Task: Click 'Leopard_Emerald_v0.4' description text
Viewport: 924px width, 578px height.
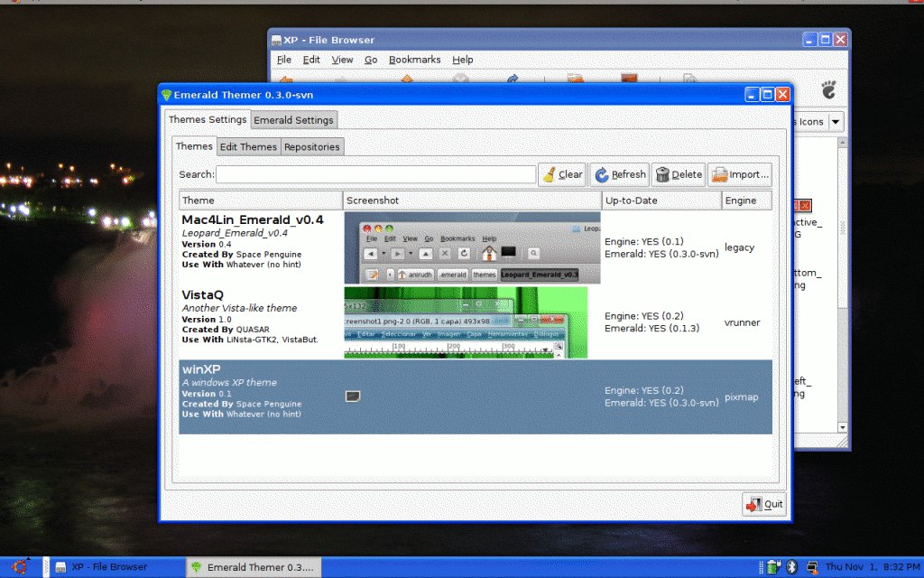Action: pos(235,233)
